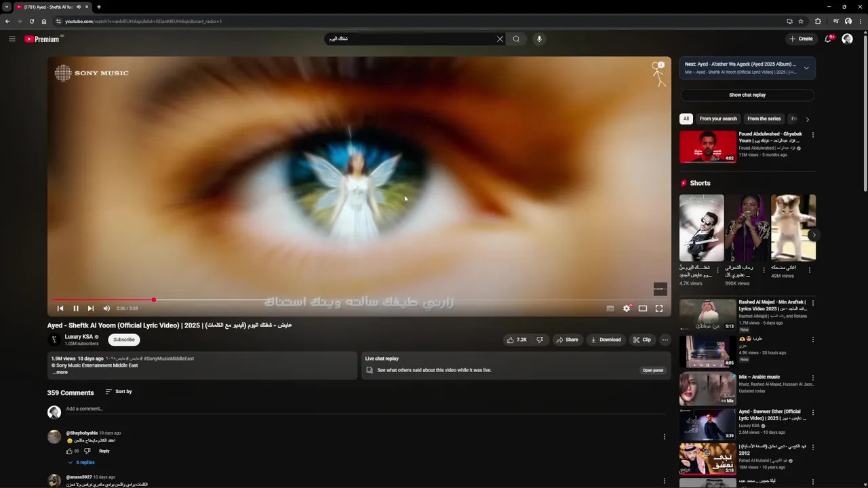Reply to @Shaybobyahia comment
The width and height of the screenshot is (868, 488).
[104, 451]
